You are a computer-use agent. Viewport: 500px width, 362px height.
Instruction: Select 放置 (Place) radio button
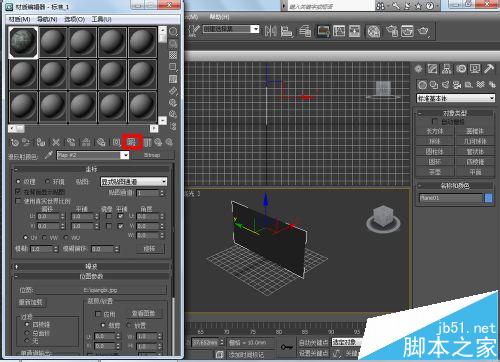129,325
